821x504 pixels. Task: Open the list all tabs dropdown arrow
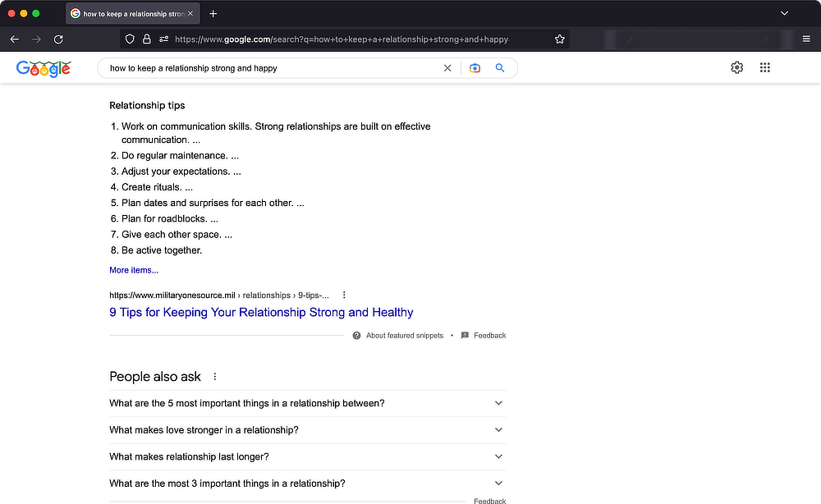tap(784, 13)
